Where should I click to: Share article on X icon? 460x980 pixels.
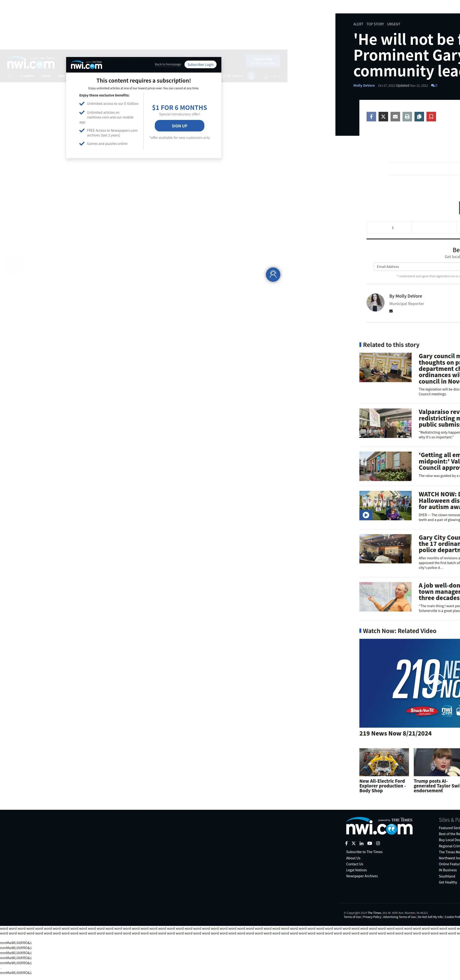tap(383, 117)
